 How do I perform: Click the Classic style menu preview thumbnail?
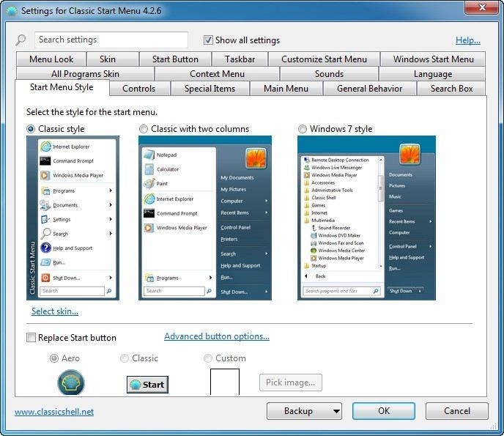[73, 218]
